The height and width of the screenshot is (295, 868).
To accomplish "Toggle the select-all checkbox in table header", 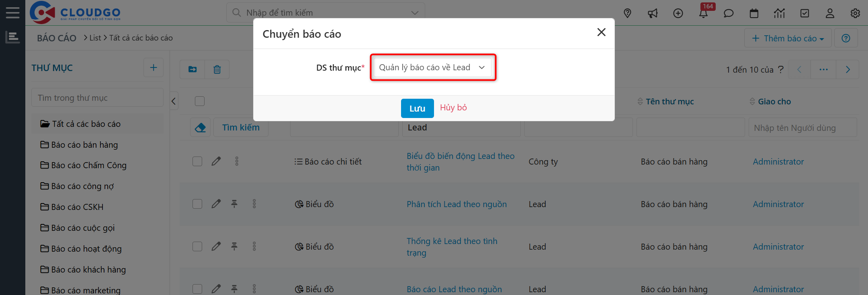I will 200,101.
